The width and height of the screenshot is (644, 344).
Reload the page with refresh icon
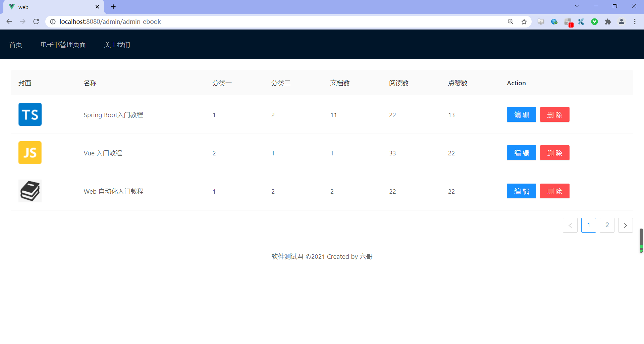tap(36, 21)
